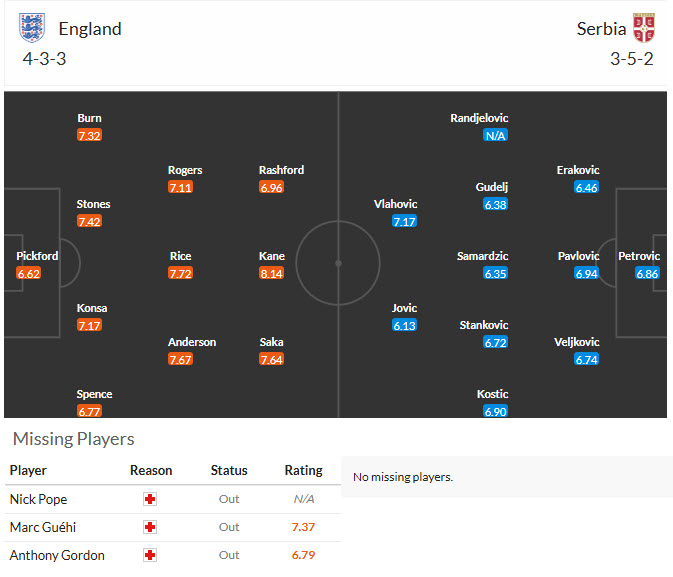Open Kostic's player profile on pitch
673x577 pixels.
coord(492,394)
